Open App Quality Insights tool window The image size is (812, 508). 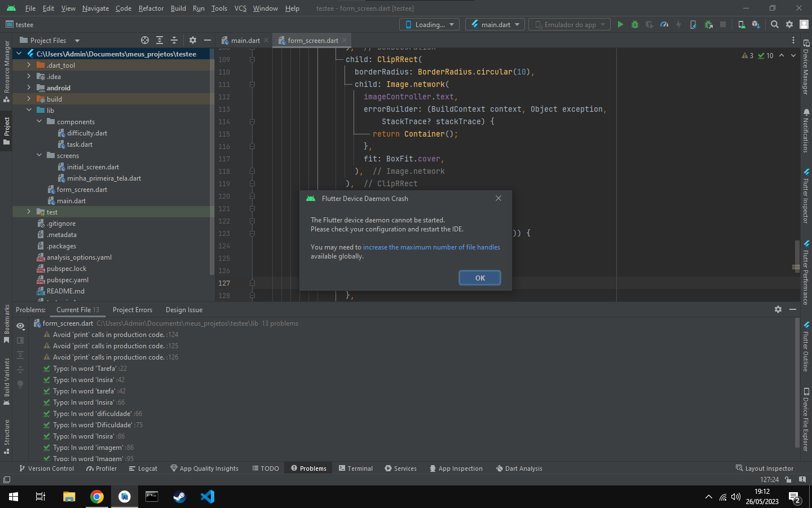coord(204,468)
